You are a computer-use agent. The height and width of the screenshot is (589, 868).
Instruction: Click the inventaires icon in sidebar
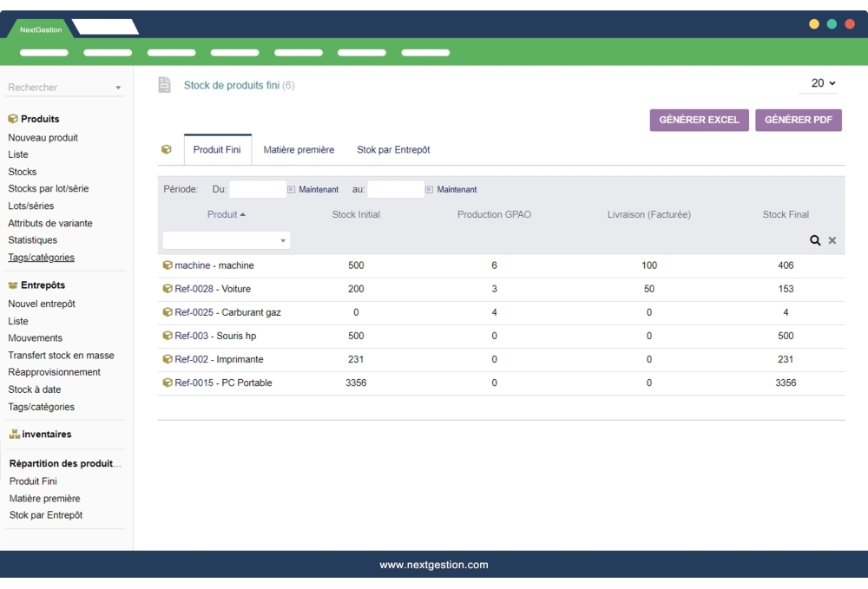(12, 434)
